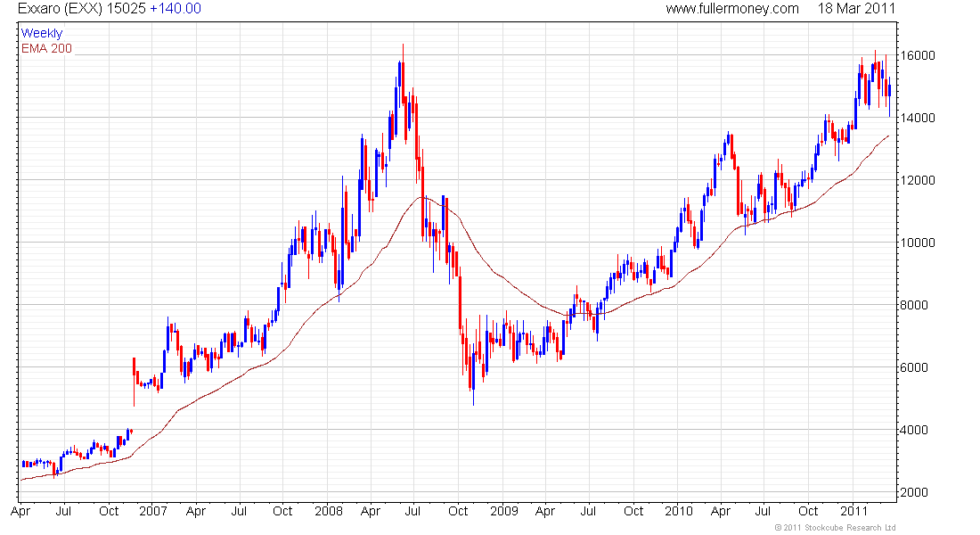980x535 pixels.
Task: Click the 14000 price axis label
Action: (x=918, y=118)
